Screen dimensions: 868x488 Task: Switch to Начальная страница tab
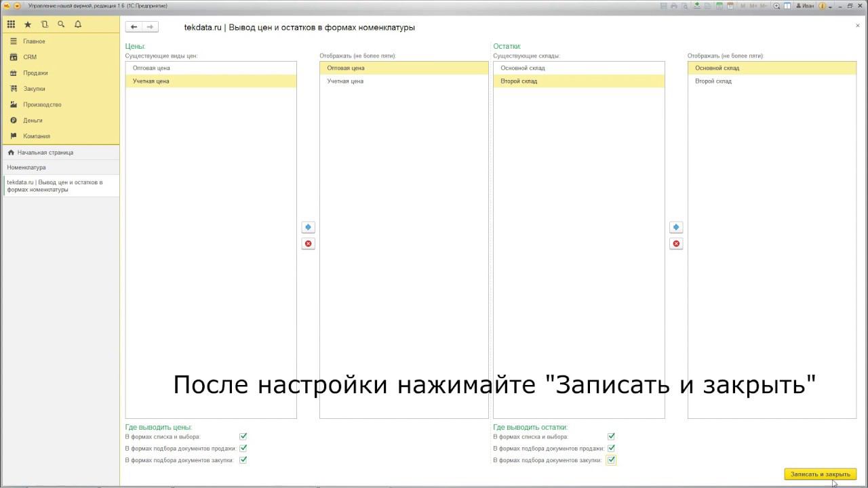[61, 152]
